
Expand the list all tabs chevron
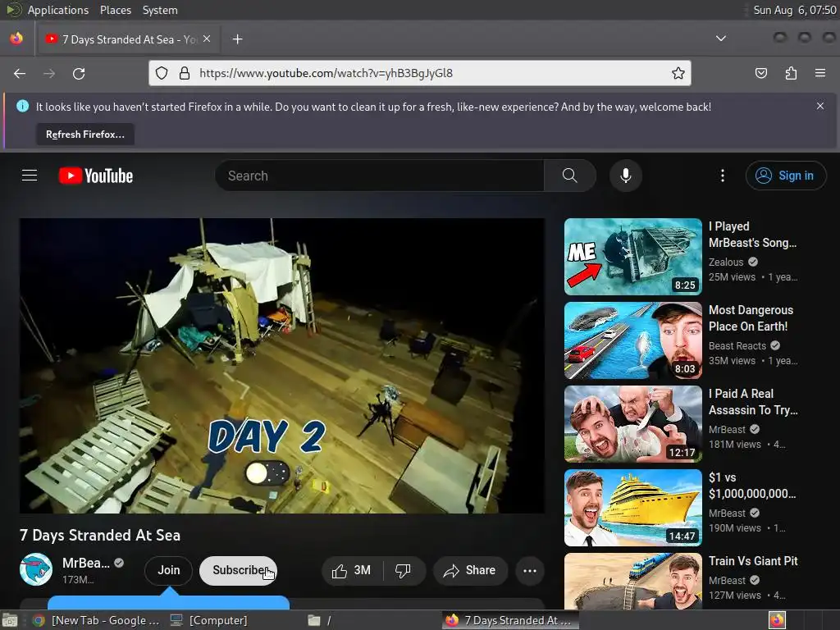tap(721, 39)
